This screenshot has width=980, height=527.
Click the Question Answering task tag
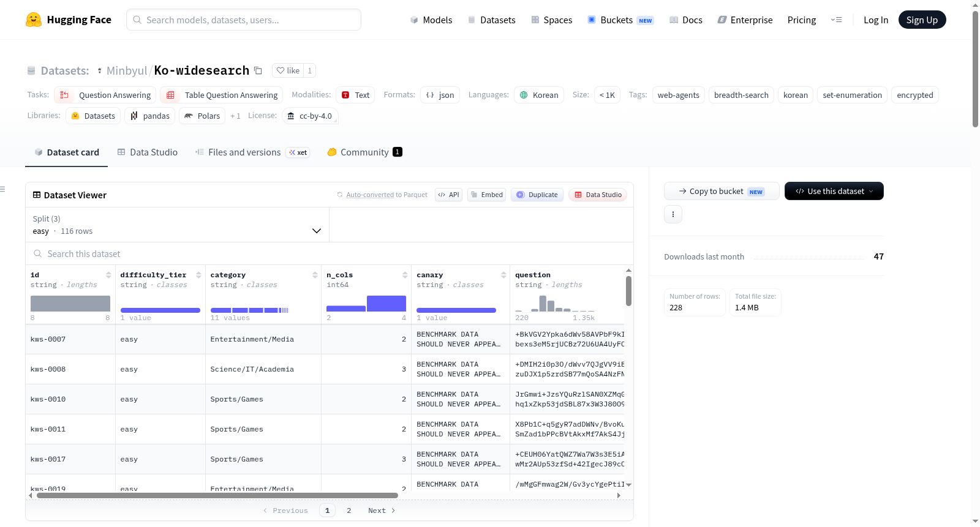point(105,95)
